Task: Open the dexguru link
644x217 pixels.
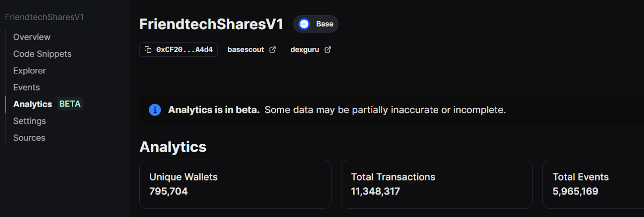Action: (x=305, y=49)
